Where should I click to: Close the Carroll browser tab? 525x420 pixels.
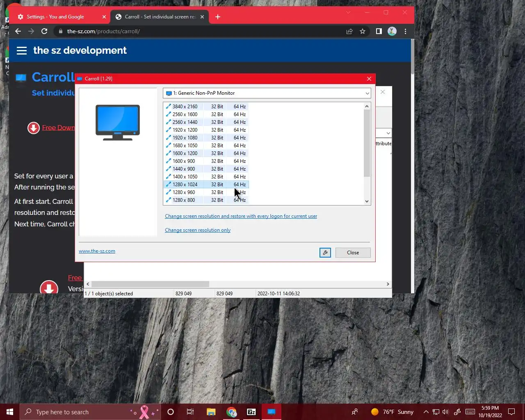(202, 17)
